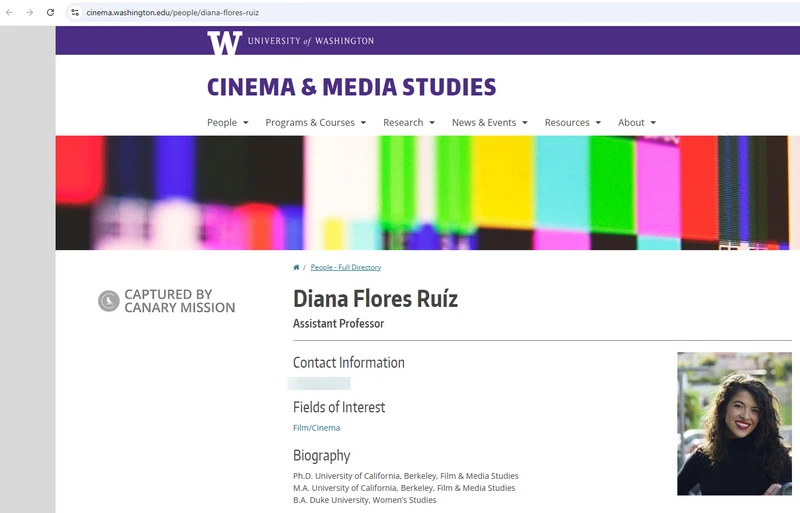Click the M.A. University of California line
This screenshot has width=800, height=513.
404,488
